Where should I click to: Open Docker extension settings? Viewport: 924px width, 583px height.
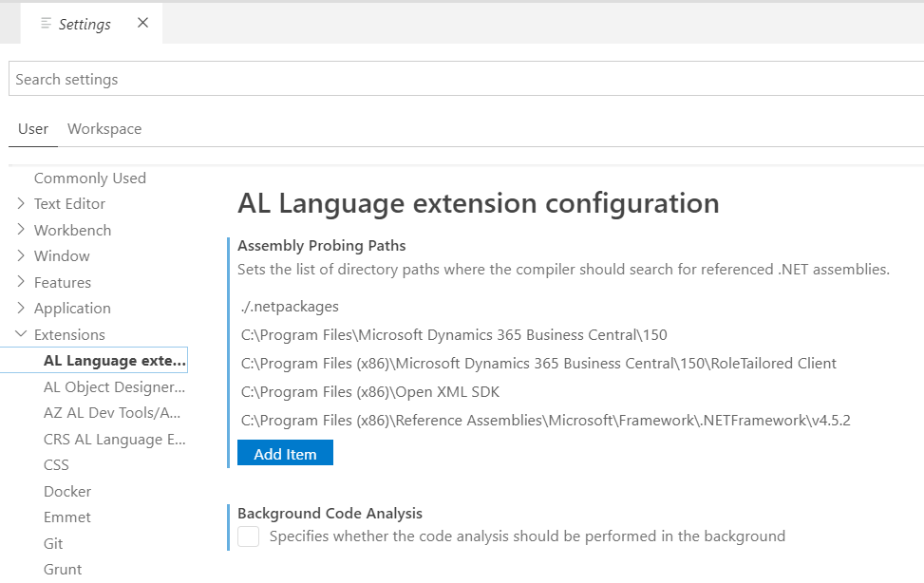(67, 491)
